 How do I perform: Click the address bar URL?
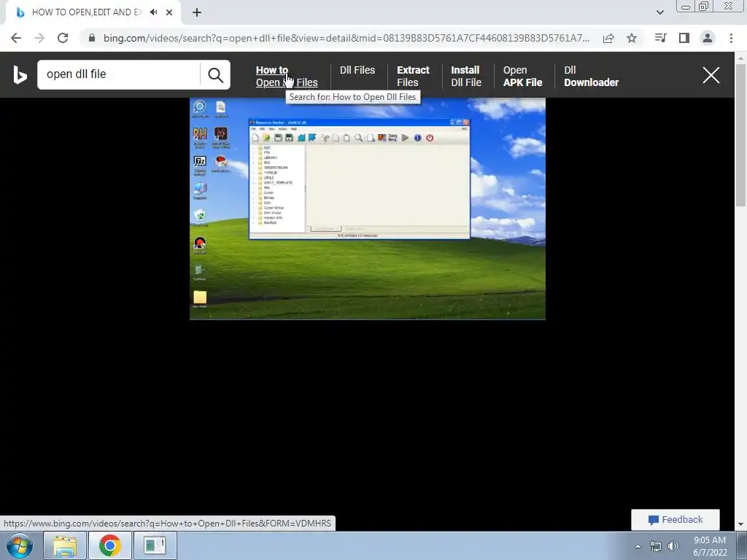(347, 38)
